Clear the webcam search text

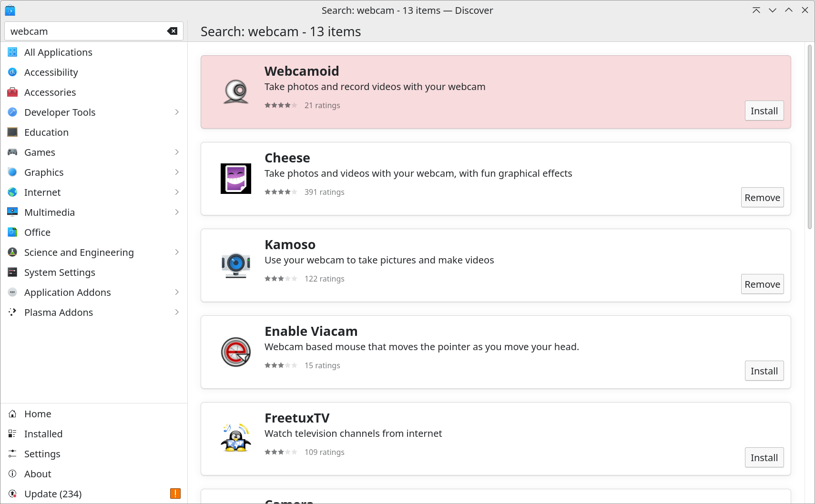(172, 31)
